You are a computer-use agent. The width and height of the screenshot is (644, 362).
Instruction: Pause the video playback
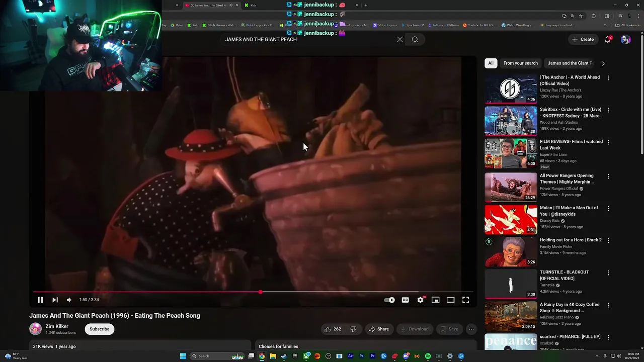pyautogui.click(x=40, y=300)
